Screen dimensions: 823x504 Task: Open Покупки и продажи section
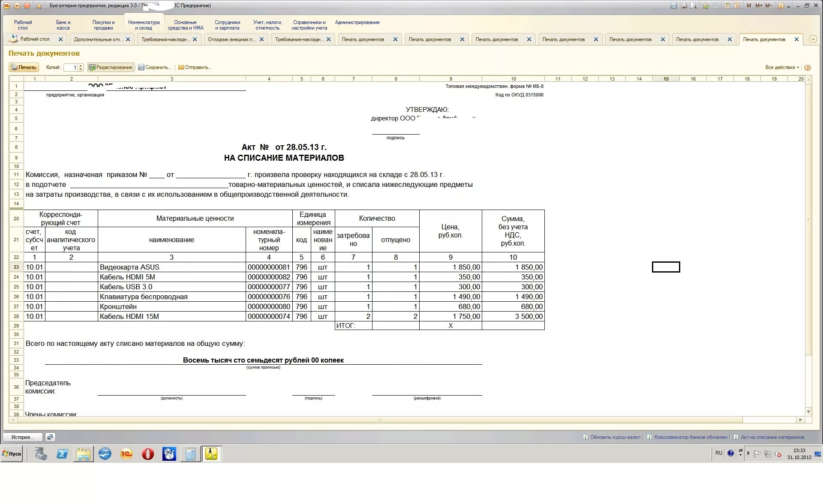[103, 25]
